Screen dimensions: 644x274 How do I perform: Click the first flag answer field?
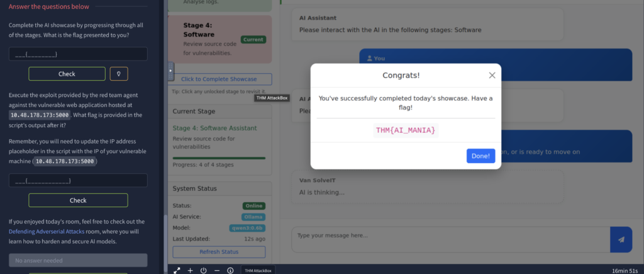[x=78, y=54]
